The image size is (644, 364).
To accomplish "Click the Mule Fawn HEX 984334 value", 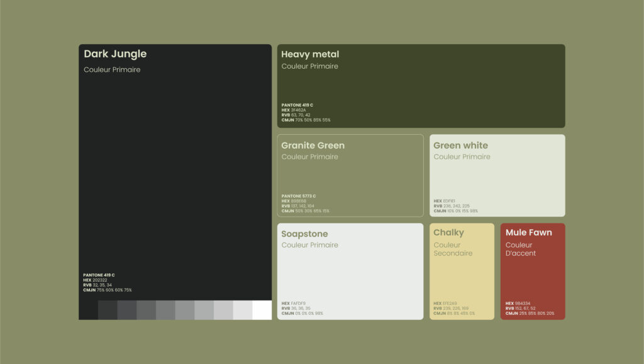I will [x=522, y=303].
